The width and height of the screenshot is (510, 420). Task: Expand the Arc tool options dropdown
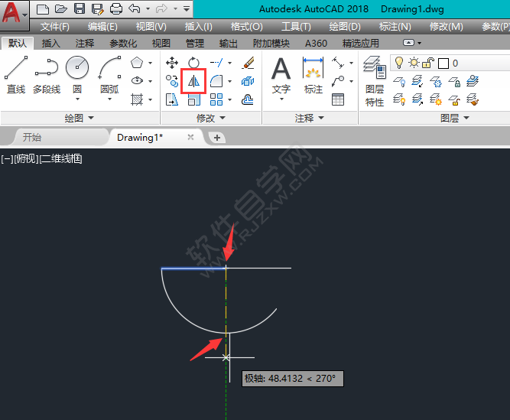tap(109, 99)
